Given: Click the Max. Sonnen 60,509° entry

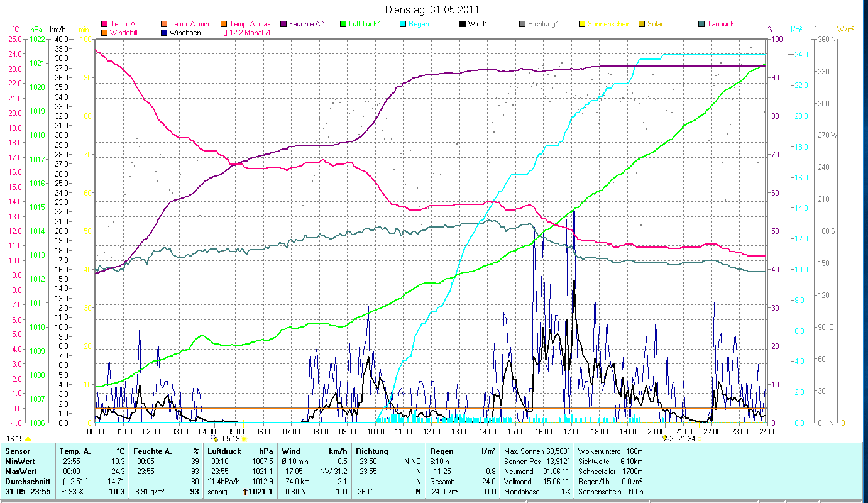Looking at the screenshot, I should click(537, 451).
